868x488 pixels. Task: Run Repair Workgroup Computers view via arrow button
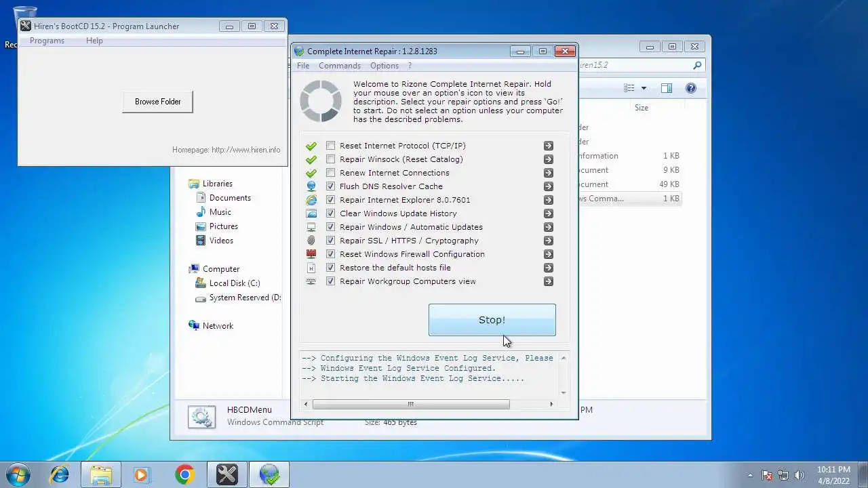point(548,281)
